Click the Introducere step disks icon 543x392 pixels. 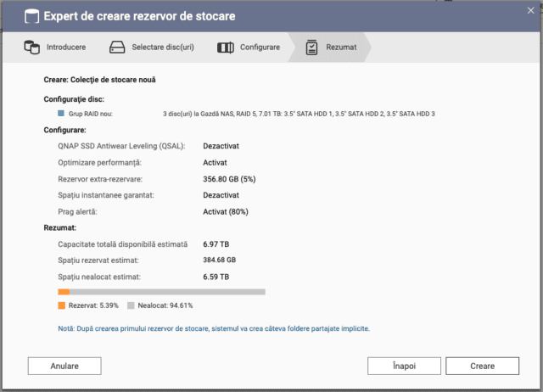pyautogui.click(x=31, y=48)
